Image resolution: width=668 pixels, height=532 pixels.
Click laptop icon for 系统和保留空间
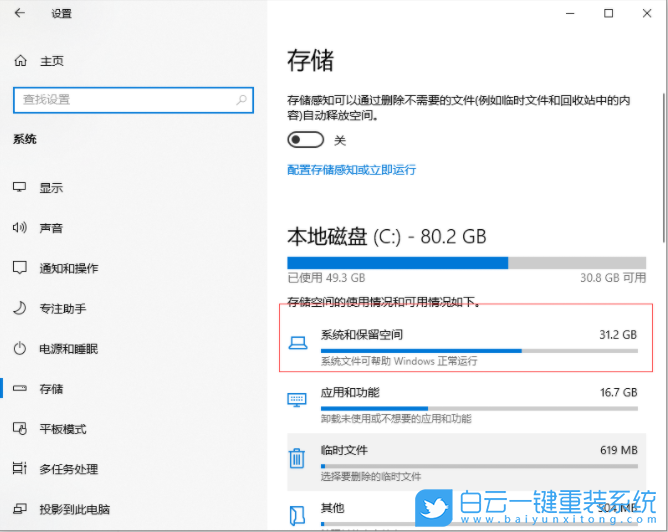pos(298,343)
